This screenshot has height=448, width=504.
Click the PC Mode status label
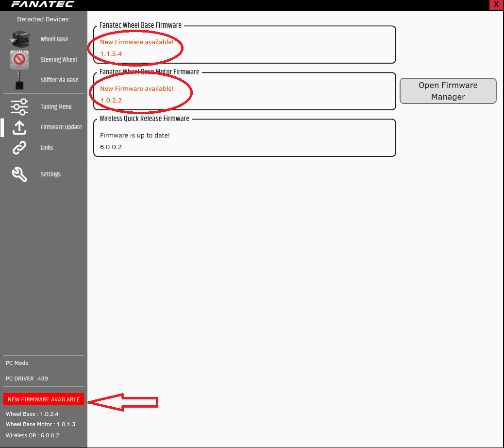(x=17, y=363)
